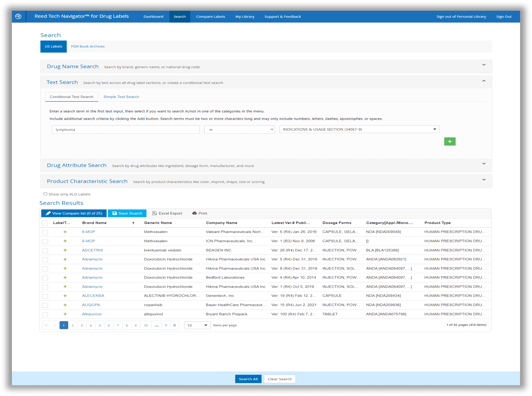532x396 pixels.
Task: Check the select-all header checkbox
Action: tap(45, 223)
